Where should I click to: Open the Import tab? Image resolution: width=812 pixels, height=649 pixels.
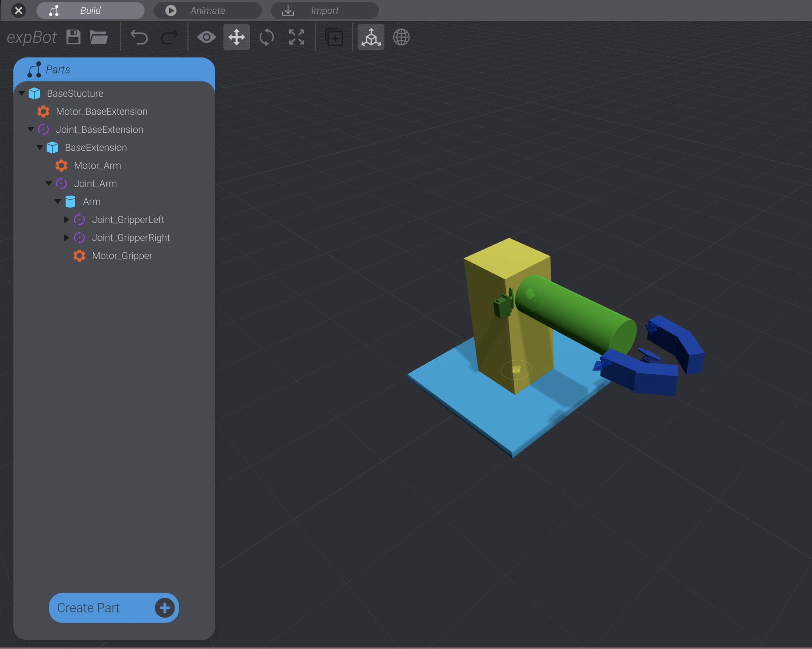[324, 10]
